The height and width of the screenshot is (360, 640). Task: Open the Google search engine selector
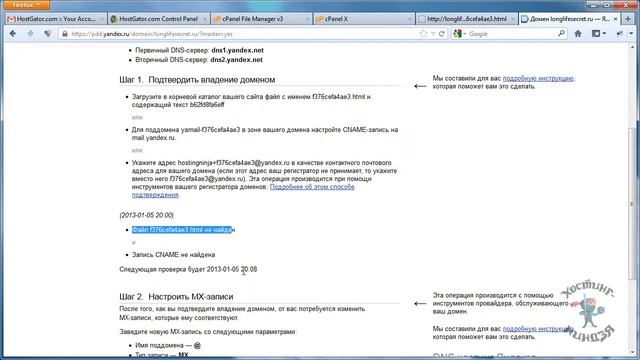[x=459, y=34]
